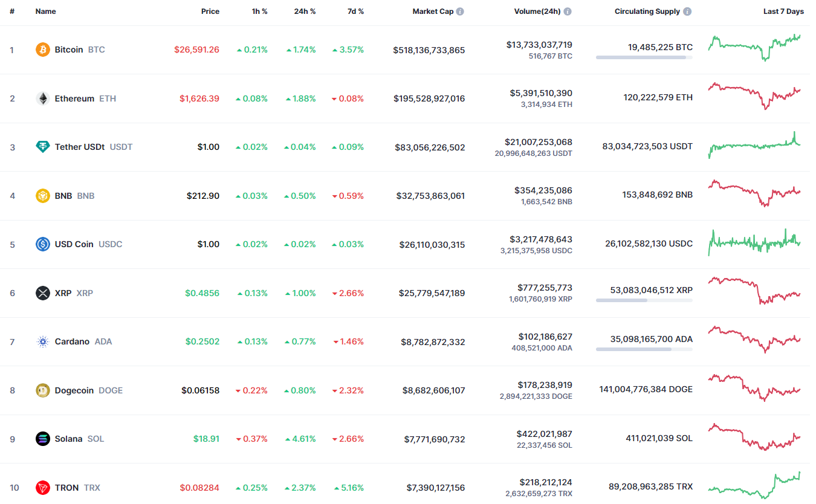This screenshot has width=816, height=504.
Task: Open Bitcoin's Last 7 Days sparkline chart
Action: click(x=754, y=47)
